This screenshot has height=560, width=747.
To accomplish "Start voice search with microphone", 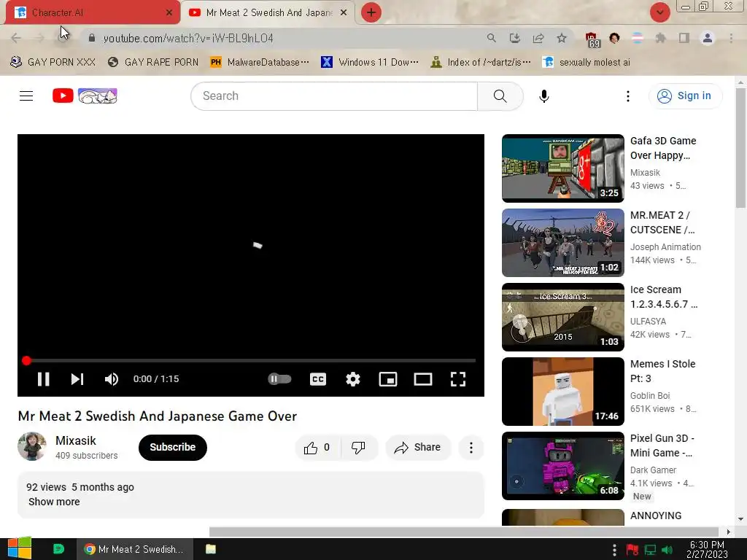I will [544, 96].
